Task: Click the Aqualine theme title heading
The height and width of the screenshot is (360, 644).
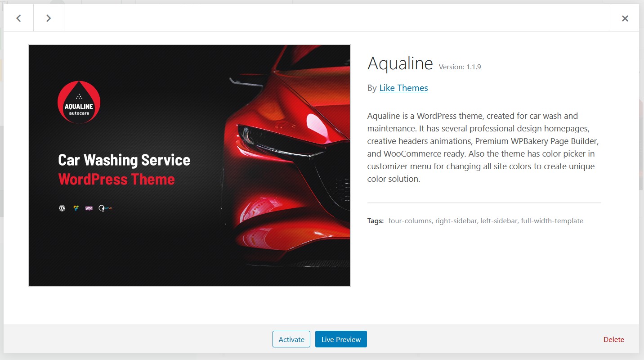Action: 400,63
